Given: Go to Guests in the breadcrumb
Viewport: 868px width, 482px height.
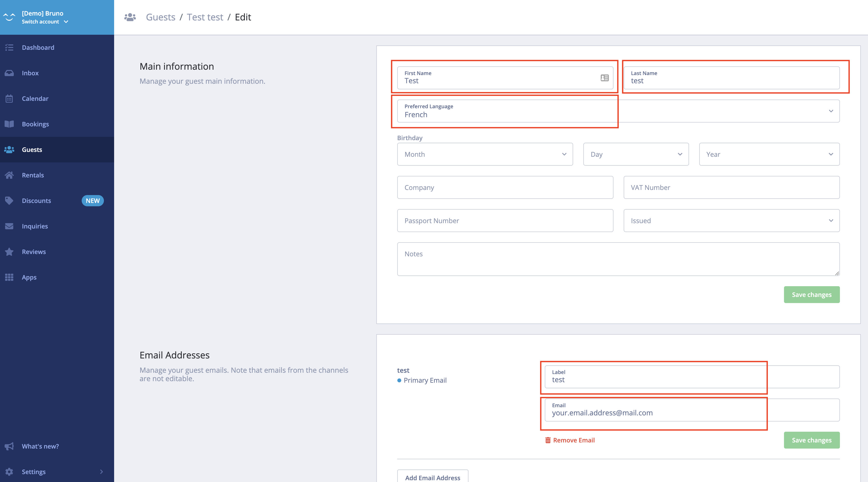Looking at the screenshot, I should point(160,17).
